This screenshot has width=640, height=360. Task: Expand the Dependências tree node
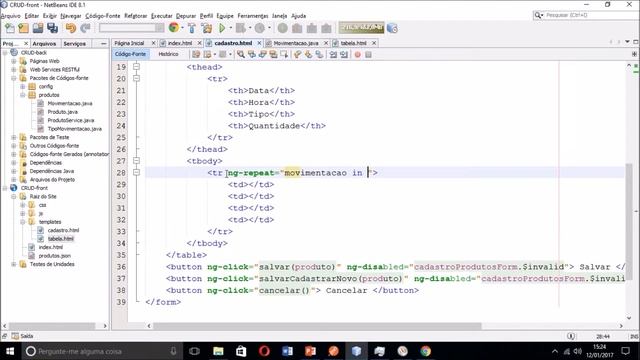[x=14, y=163]
